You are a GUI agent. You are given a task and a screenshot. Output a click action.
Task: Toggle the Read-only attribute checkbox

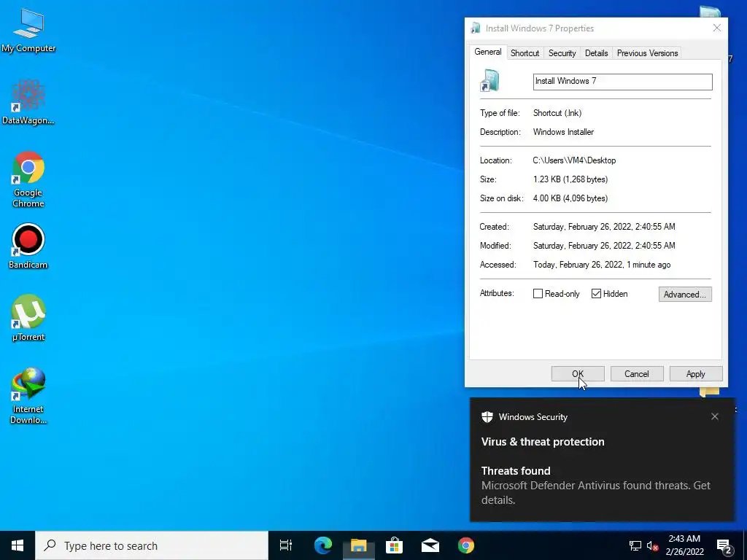[x=538, y=294]
